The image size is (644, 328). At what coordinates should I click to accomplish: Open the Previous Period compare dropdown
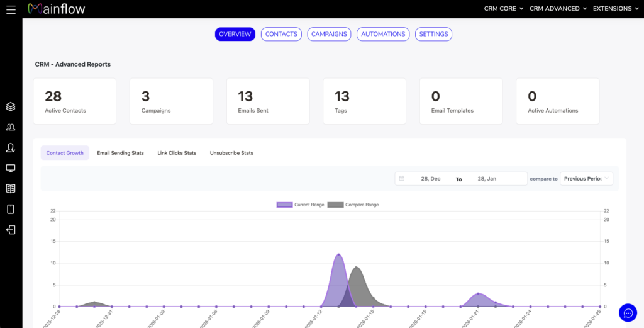[x=586, y=179]
